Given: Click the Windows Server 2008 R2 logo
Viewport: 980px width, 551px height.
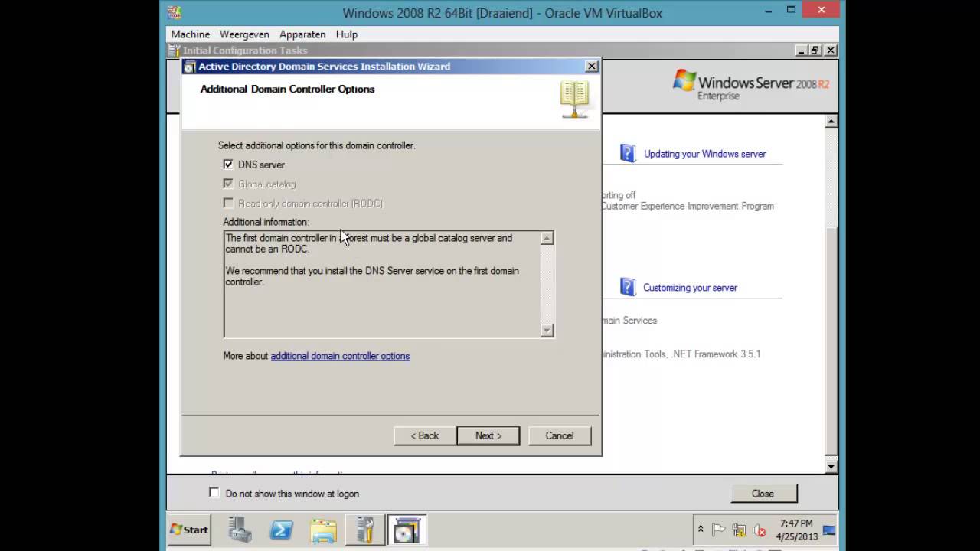Looking at the screenshot, I should [x=750, y=84].
